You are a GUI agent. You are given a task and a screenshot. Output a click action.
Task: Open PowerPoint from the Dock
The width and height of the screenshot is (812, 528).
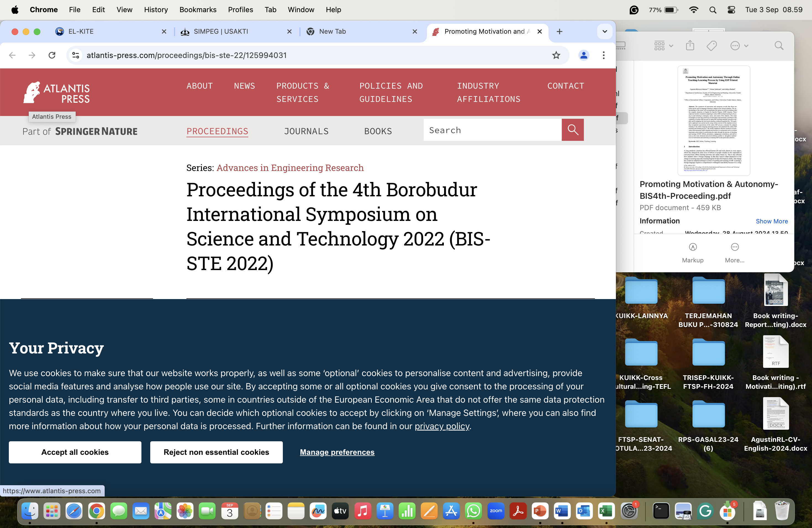tap(540, 511)
